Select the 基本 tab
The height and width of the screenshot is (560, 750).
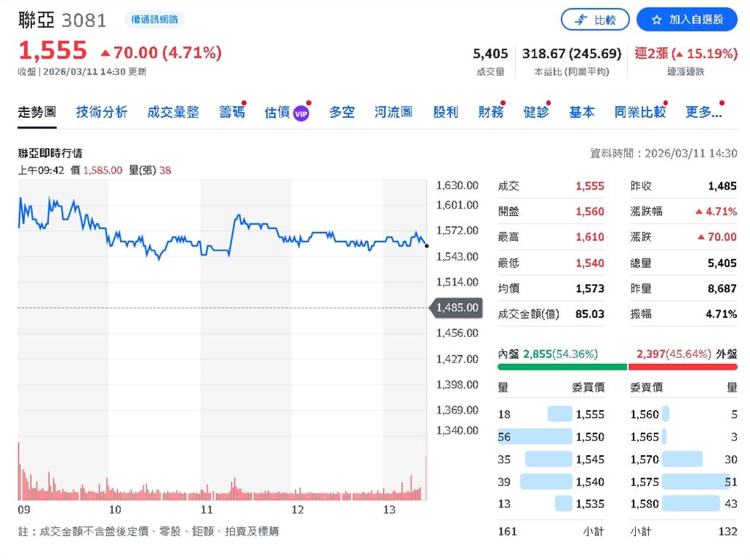click(x=582, y=112)
